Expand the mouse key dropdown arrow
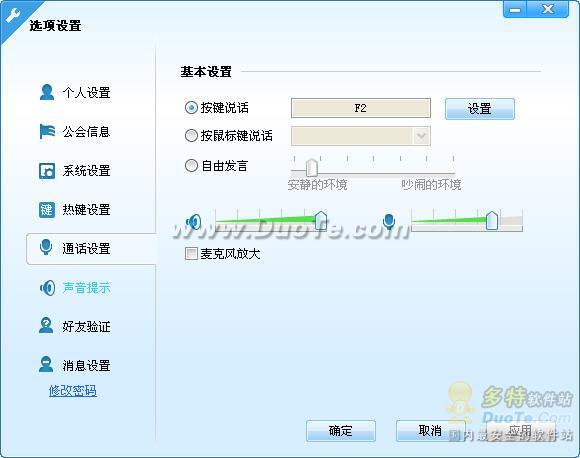580x458 pixels. pyautogui.click(x=421, y=136)
